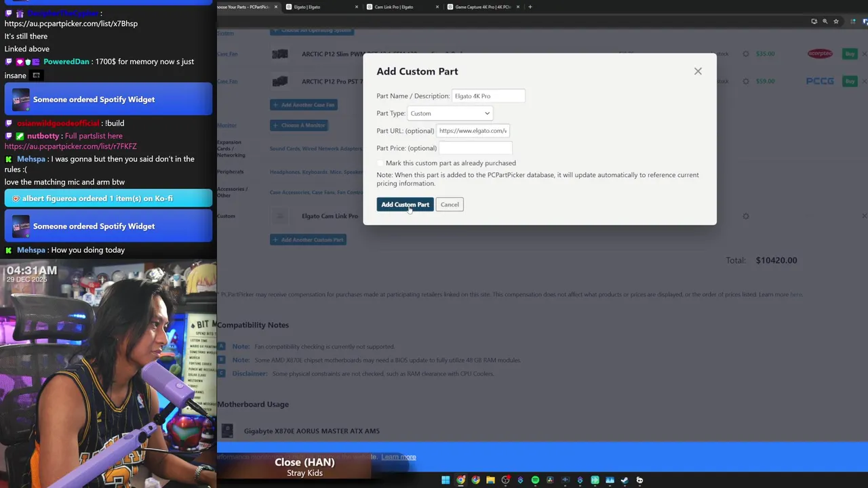Close the Cam Link Pro tab
The height and width of the screenshot is (488, 868).
click(x=437, y=7)
